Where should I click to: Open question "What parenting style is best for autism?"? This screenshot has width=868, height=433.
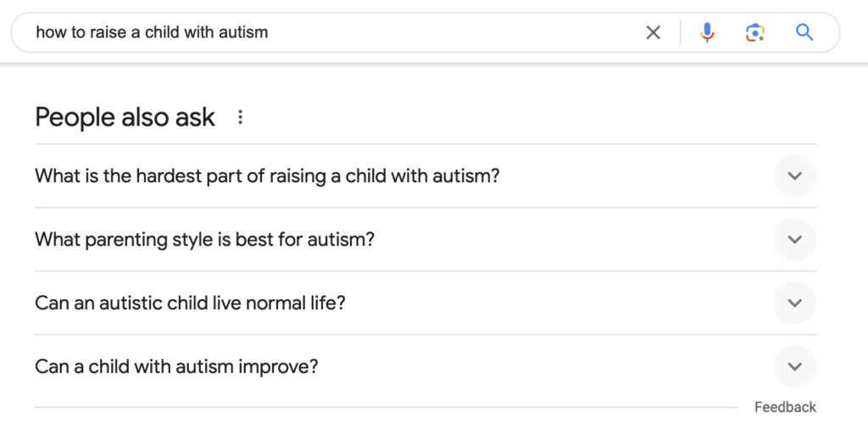[426, 239]
